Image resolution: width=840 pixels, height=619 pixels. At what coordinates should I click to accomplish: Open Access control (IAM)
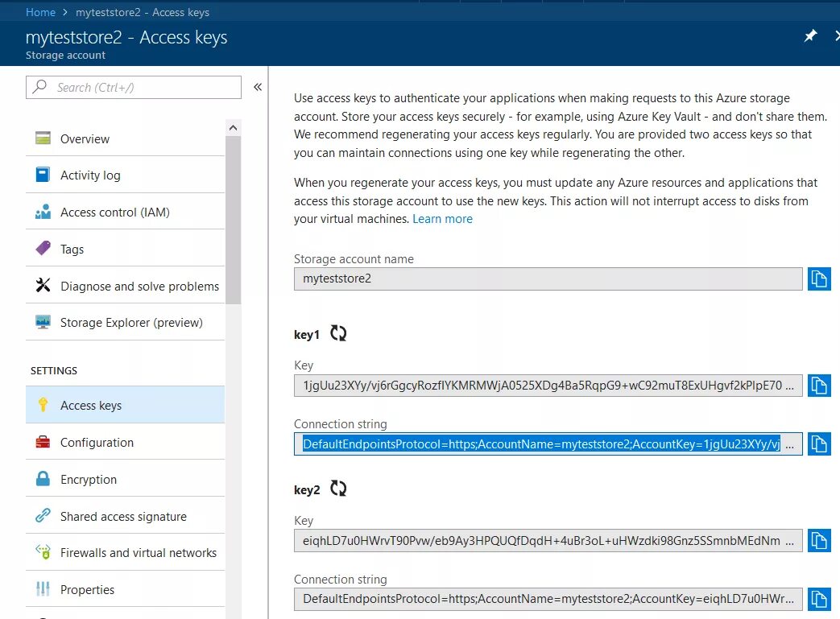click(x=125, y=212)
